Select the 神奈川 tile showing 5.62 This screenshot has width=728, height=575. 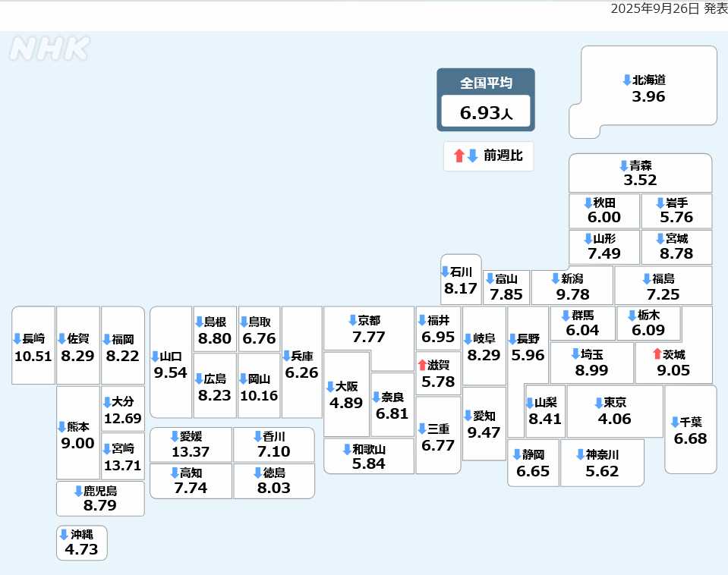click(602, 463)
